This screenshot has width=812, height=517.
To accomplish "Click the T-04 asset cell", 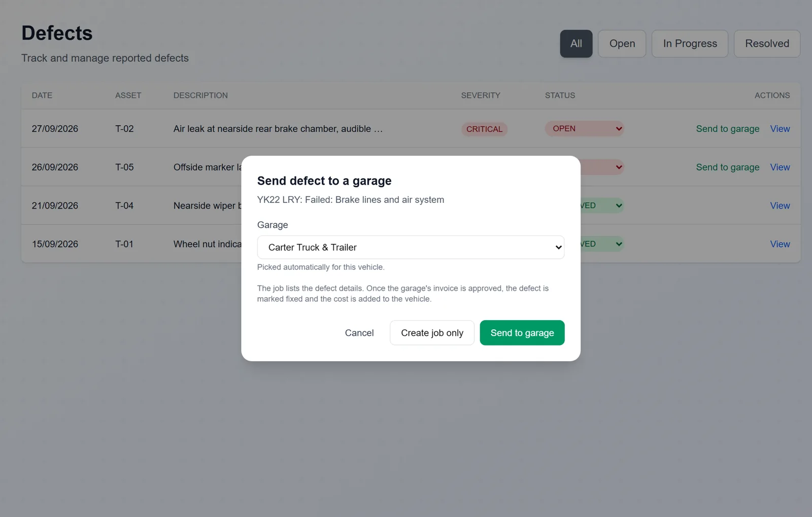I will coord(124,205).
